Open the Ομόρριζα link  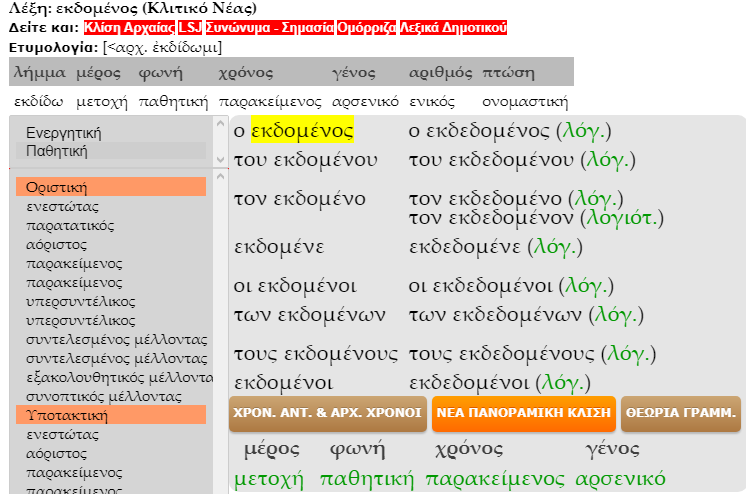(x=366, y=28)
